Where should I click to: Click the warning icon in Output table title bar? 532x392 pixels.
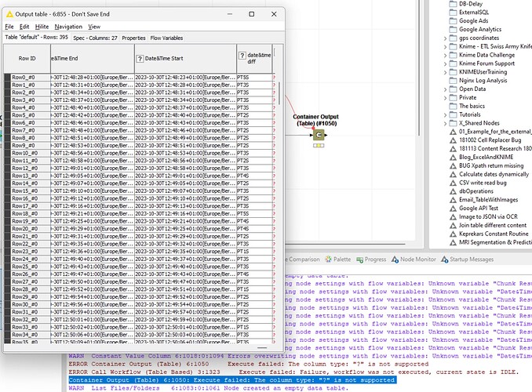coord(9,14)
